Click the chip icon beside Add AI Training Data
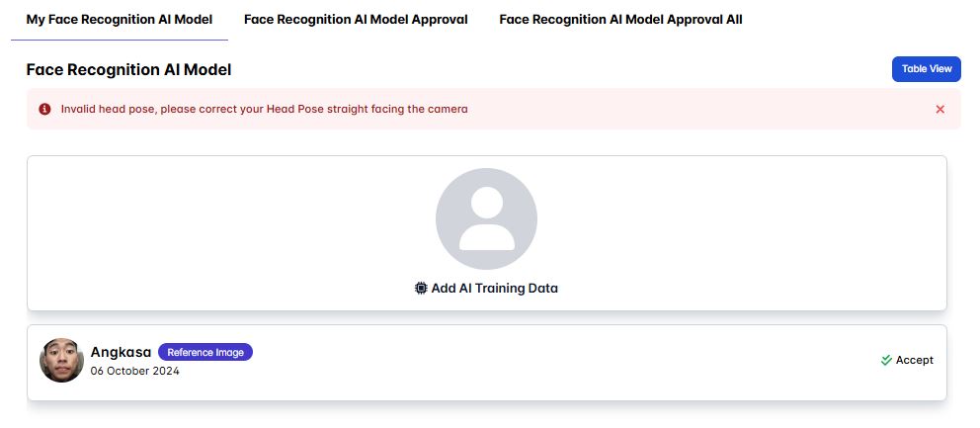Image resolution: width=980 pixels, height=428 pixels. pos(422,289)
